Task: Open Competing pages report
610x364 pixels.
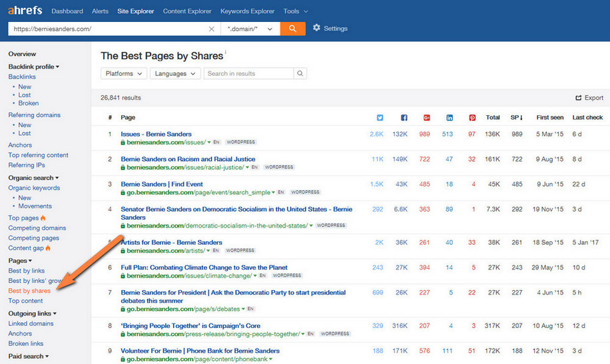Action: point(34,238)
